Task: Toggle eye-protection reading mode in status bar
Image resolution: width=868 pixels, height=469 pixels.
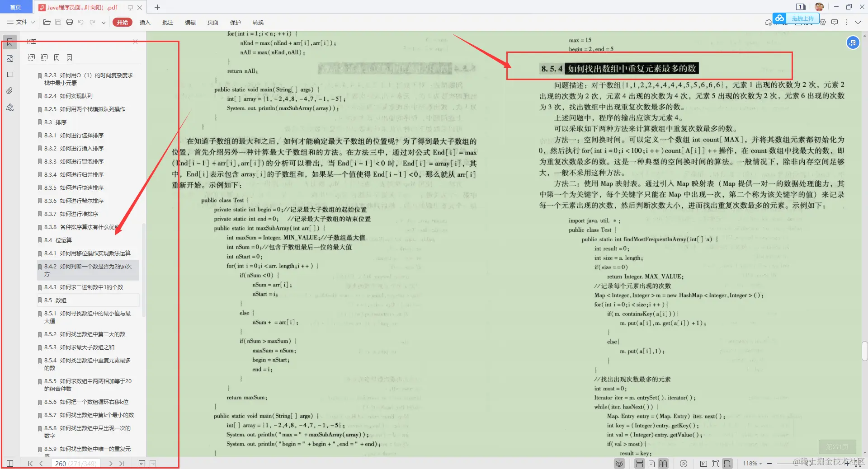Action: point(619,464)
